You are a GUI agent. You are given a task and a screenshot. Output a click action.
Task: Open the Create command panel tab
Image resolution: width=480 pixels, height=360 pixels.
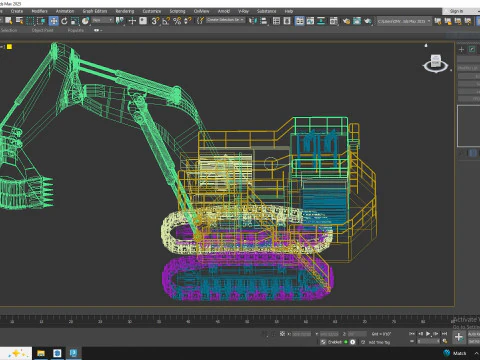461,50
